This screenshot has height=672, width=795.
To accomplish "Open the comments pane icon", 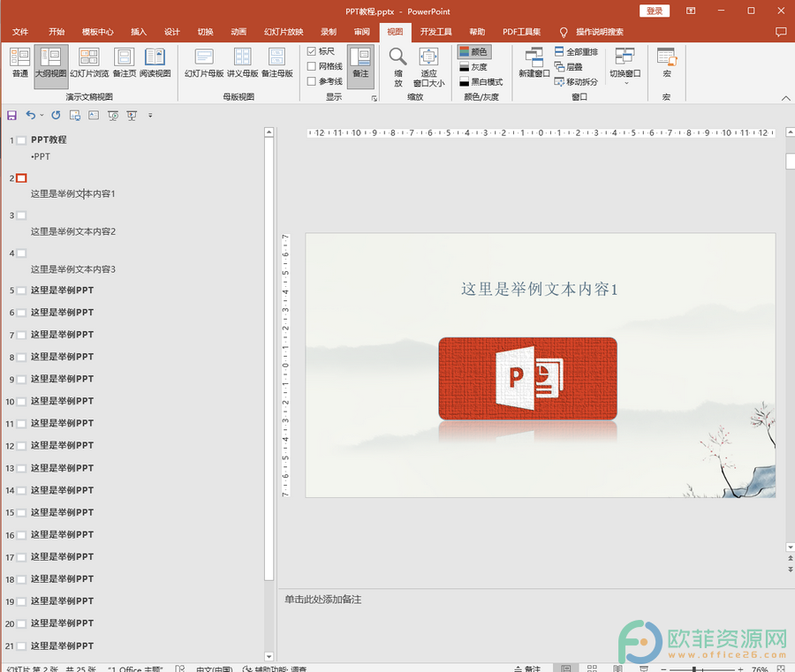I will [781, 32].
